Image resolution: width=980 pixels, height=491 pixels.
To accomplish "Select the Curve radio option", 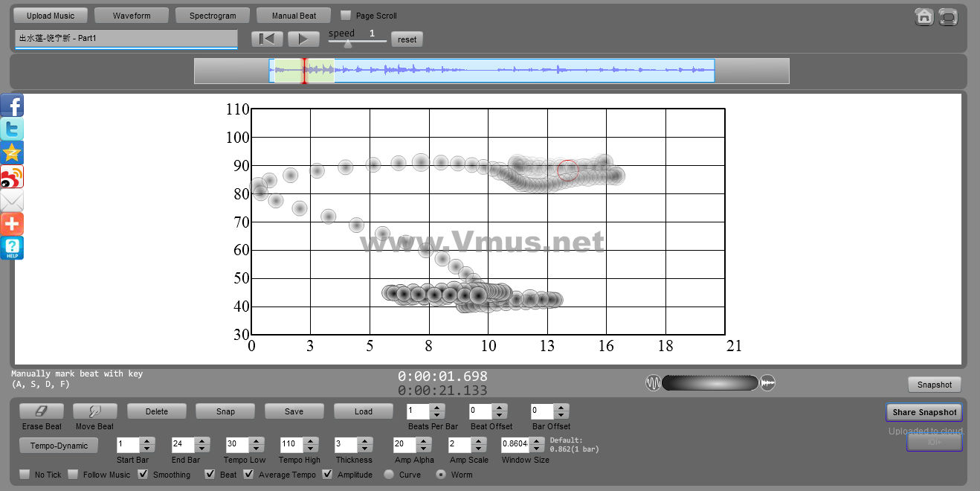I will [389, 474].
